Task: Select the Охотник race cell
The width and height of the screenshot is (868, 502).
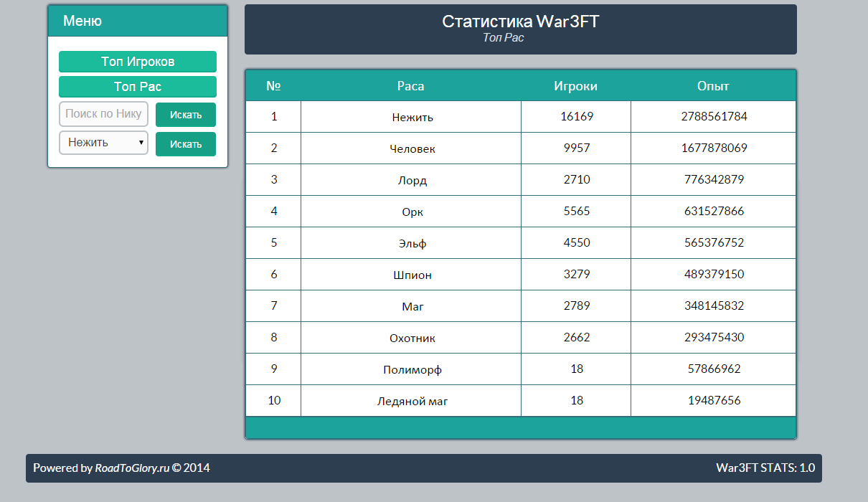Action: (411, 338)
